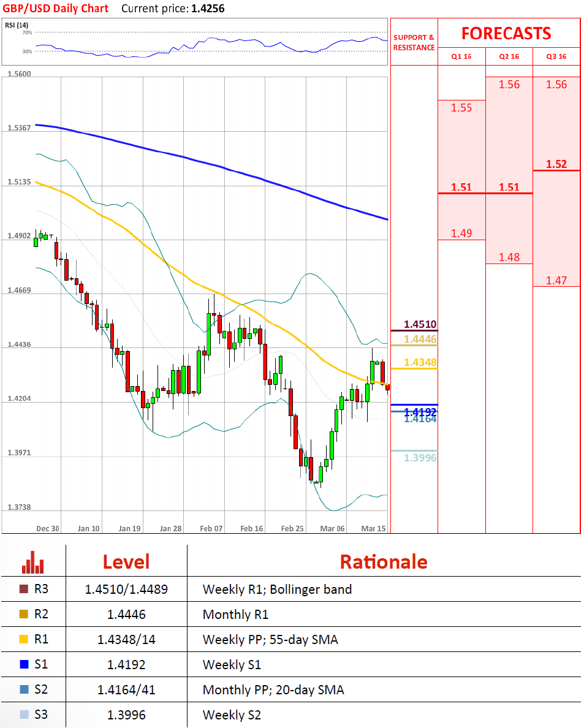
Task: Click the R2 level cell 1.4446
Action: pos(126,614)
